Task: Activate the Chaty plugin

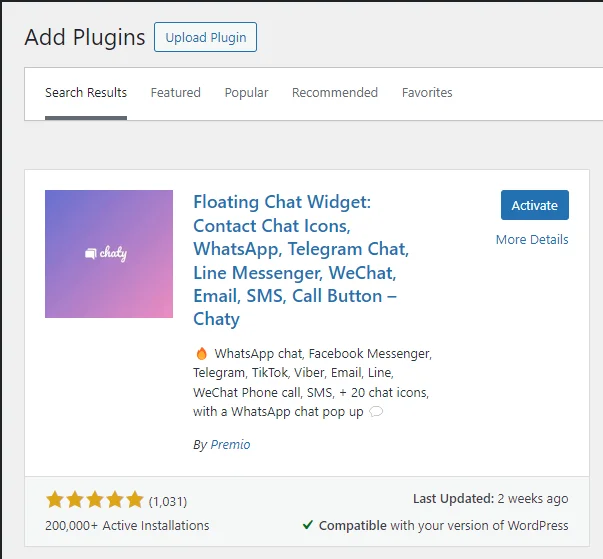Action: (x=535, y=205)
